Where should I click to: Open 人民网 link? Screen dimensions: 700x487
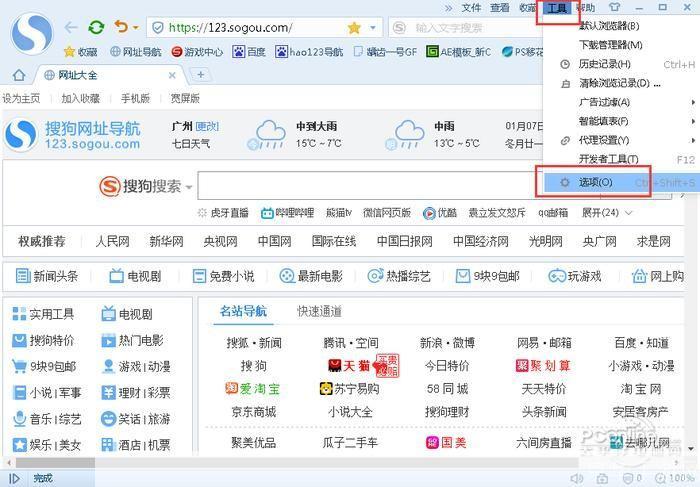tap(112, 241)
